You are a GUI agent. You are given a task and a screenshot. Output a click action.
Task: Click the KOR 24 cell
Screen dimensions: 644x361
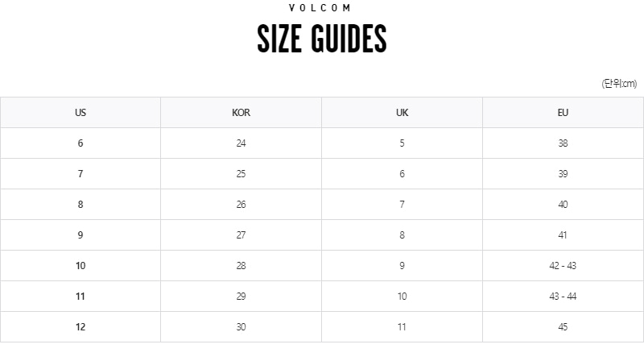[241, 143]
